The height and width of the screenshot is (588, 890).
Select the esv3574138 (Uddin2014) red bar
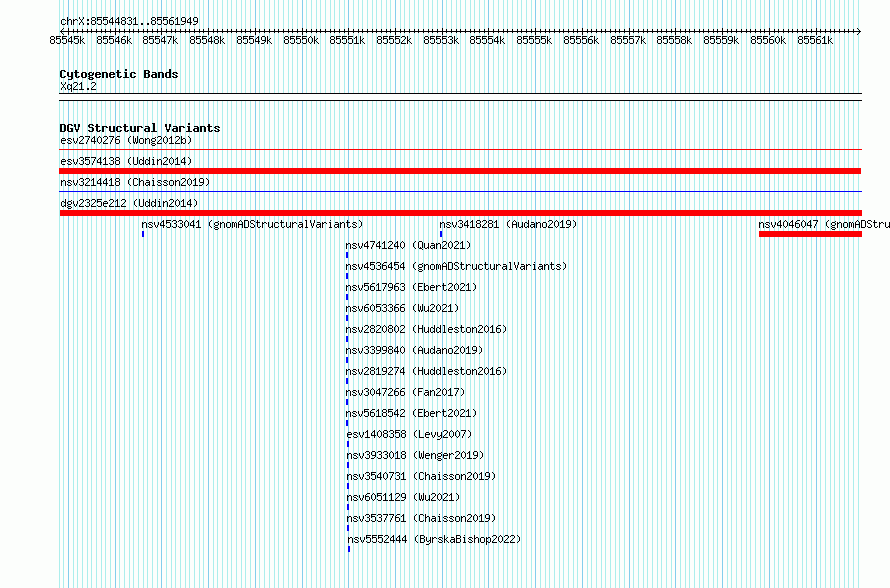coord(460,171)
